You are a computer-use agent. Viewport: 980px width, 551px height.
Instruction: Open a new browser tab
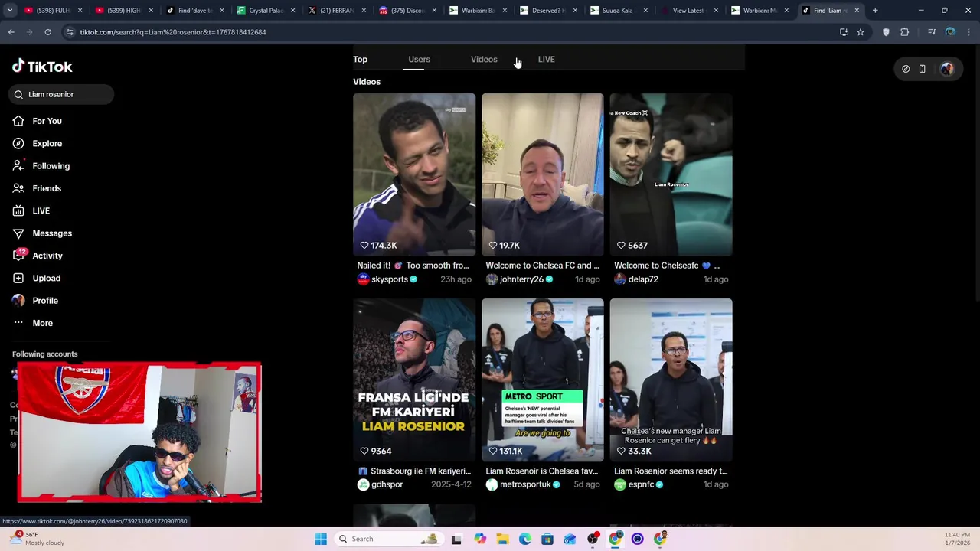875,11
